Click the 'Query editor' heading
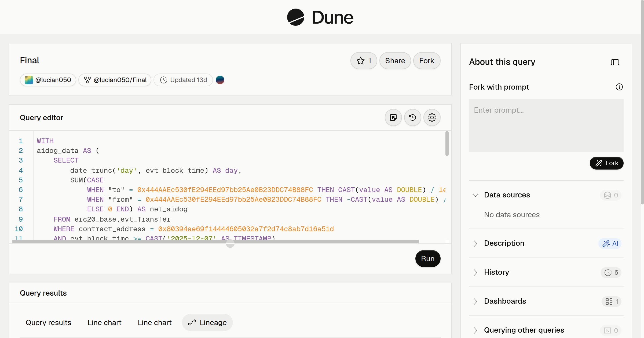Viewport: 644px width, 338px height. coord(41,117)
